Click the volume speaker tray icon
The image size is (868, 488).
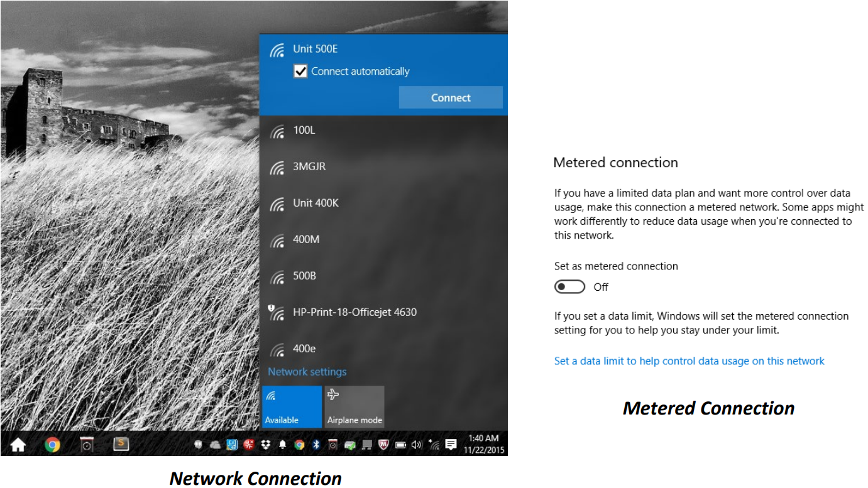(x=417, y=445)
